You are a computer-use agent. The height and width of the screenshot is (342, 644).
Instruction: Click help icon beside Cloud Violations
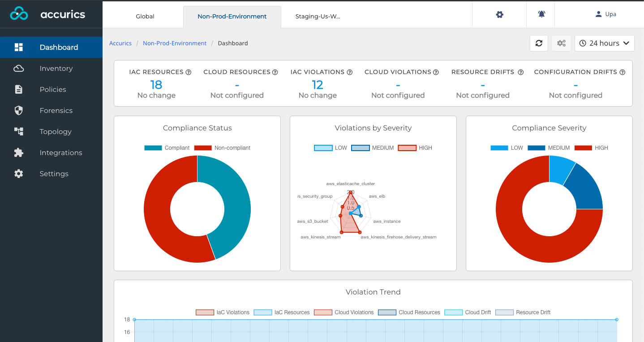pyautogui.click(x=436, y=72)
